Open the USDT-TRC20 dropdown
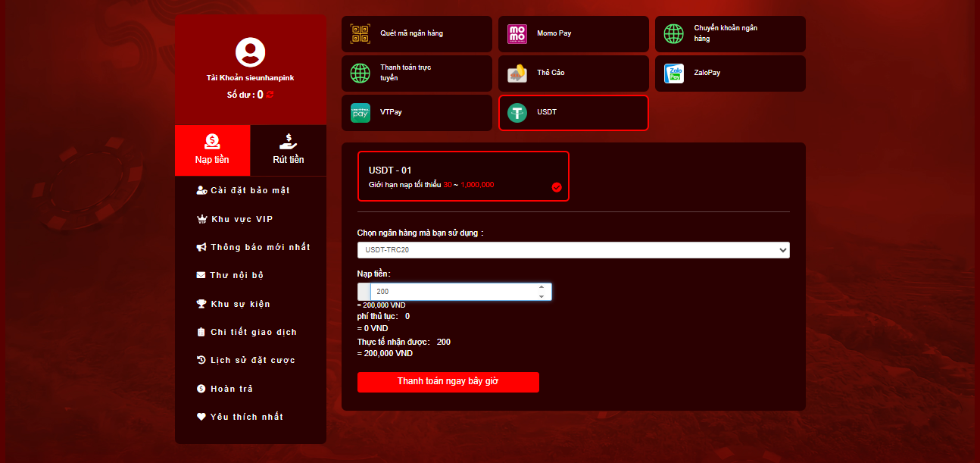Image resolution: width=980 pixels, height=463 pixels. 573,250
